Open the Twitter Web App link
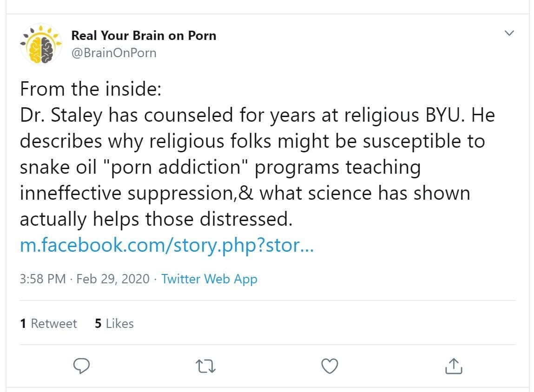The width and height of the screenshot is (534, 392). click(209, 279)
